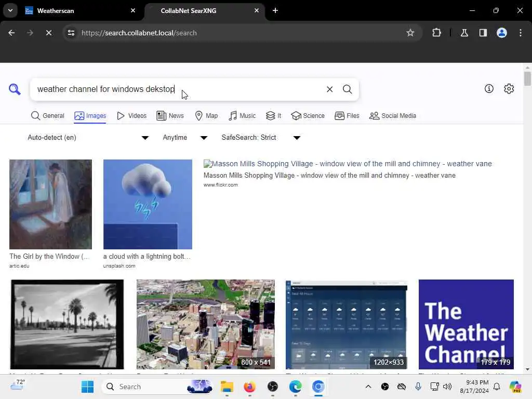The height and width of the screenshot is (399, 532).
Task: Open Microsoft Edge from taskbar
Action: 295,387
